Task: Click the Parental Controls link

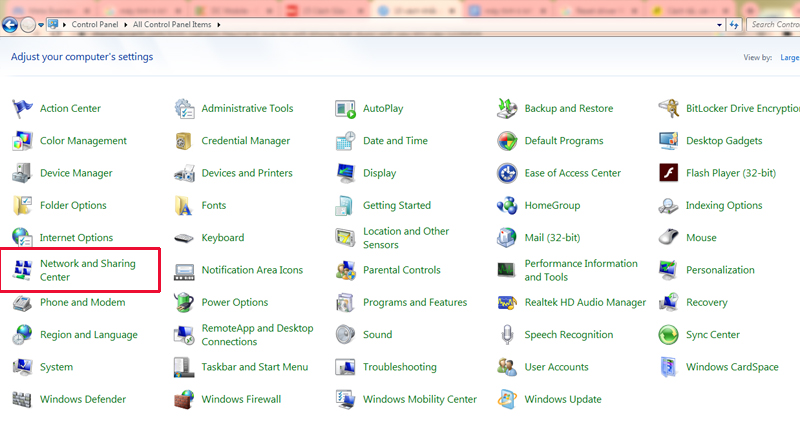Action: (x=402, y=270)
